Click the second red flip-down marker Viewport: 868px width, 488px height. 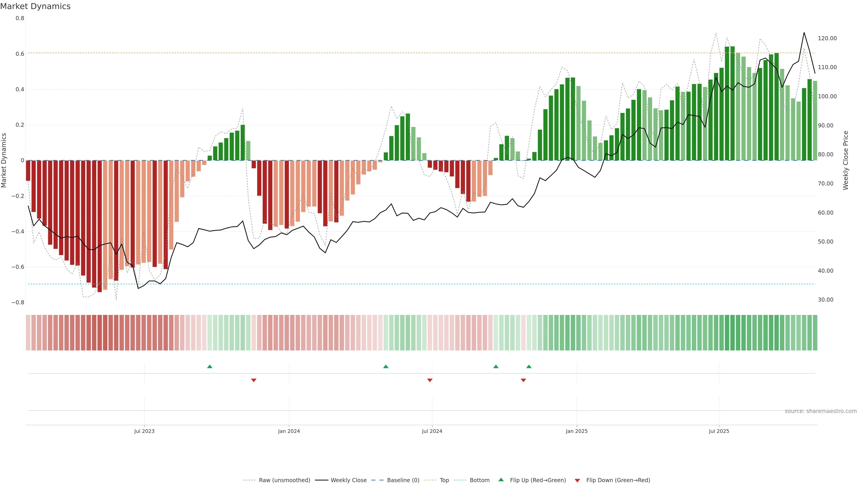(430, 380)
